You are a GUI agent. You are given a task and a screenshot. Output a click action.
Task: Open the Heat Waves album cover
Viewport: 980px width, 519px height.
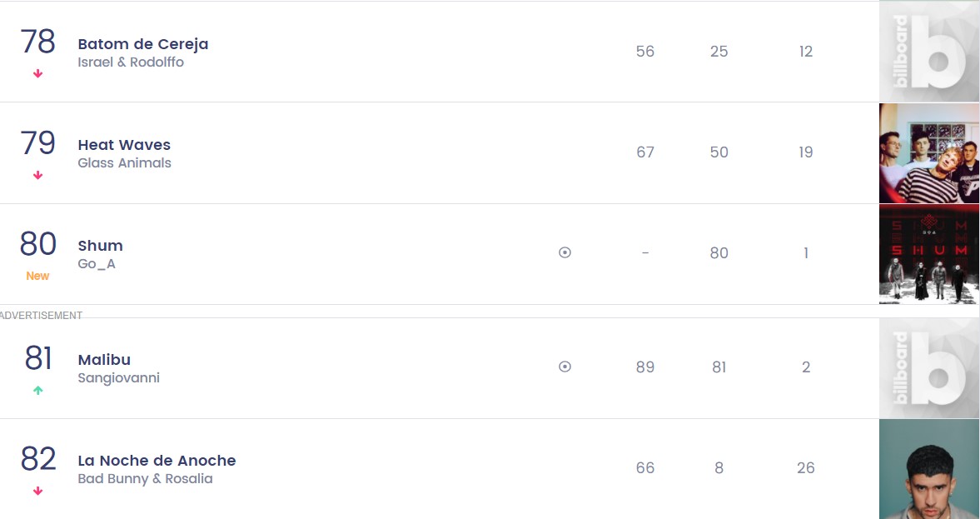(x=928, y=153)
